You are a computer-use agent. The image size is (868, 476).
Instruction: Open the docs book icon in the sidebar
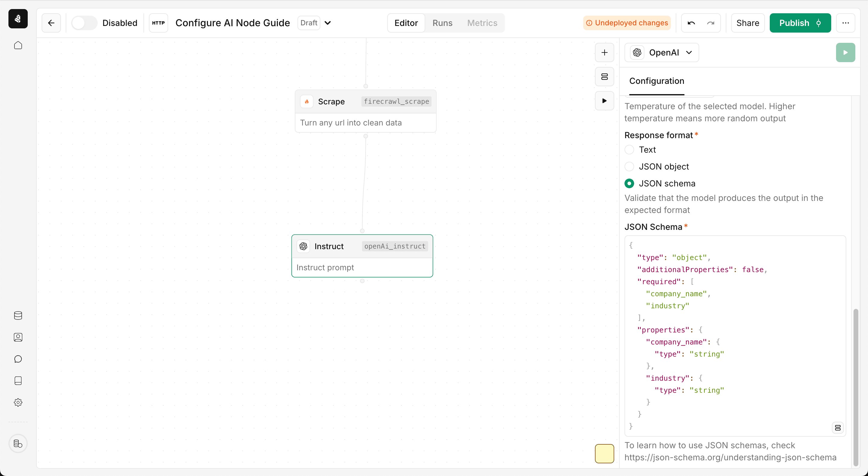point(18,381)
